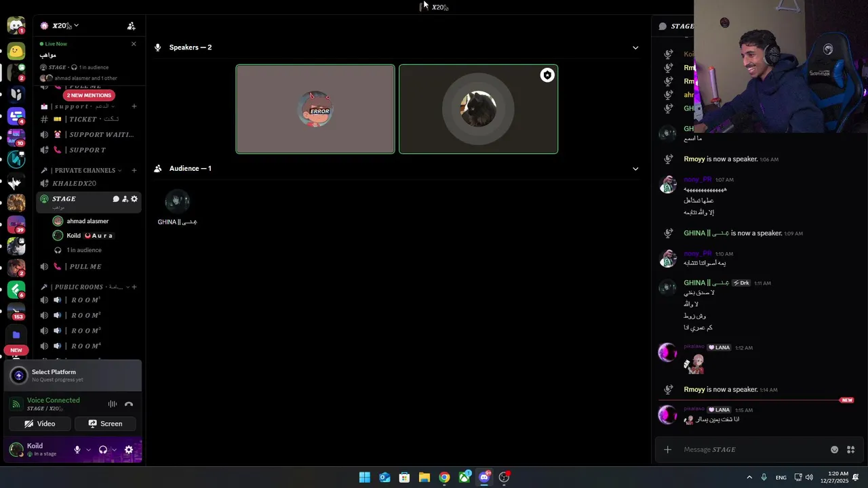Join ROOM 4 voice channel
Screen dimensions: 868x488
(88, 346)
